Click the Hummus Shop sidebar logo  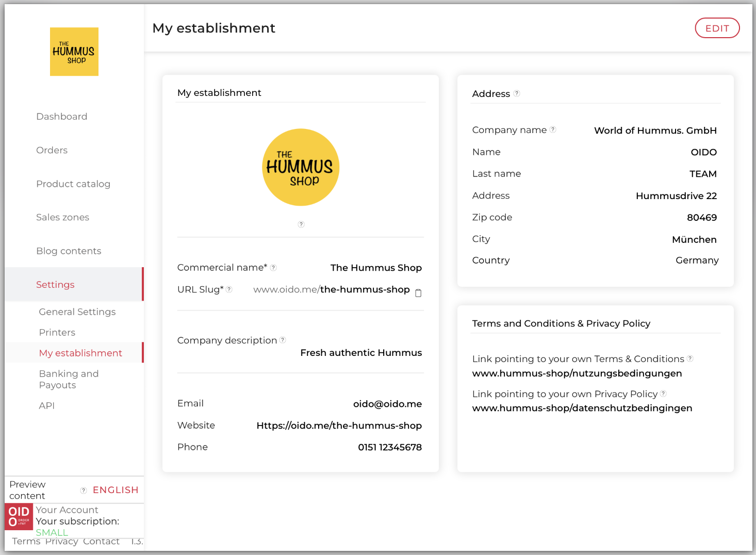pyautogui.click(x=74, y=52)
